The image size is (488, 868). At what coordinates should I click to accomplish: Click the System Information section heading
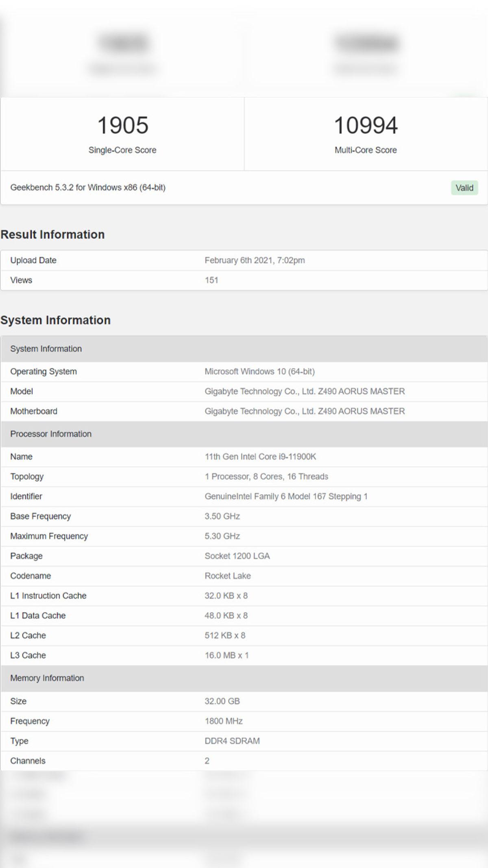(55, 321)
